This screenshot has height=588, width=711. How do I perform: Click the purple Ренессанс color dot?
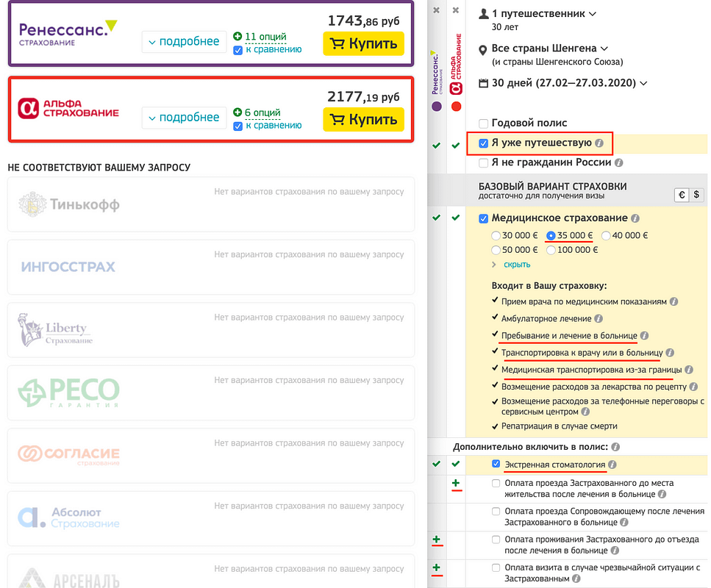tap(437, 107)
